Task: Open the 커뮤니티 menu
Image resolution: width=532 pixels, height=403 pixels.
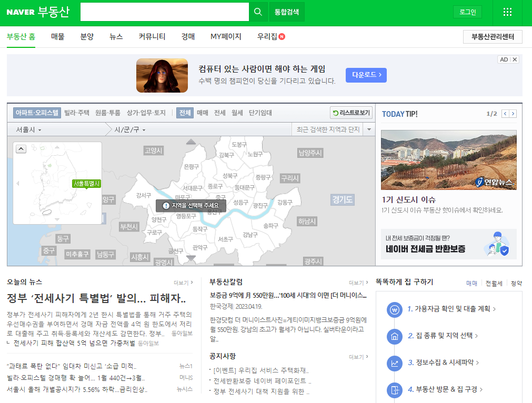Action: coord(152,37)
